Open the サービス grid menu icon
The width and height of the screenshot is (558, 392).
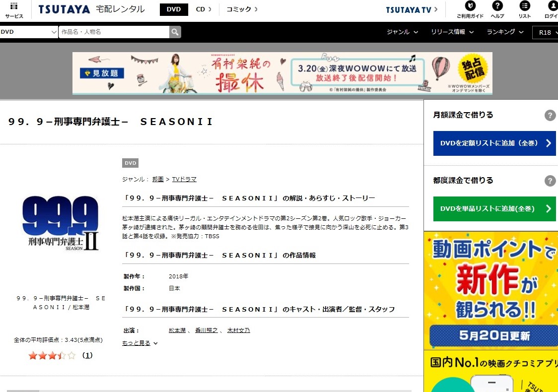(14, 7)
